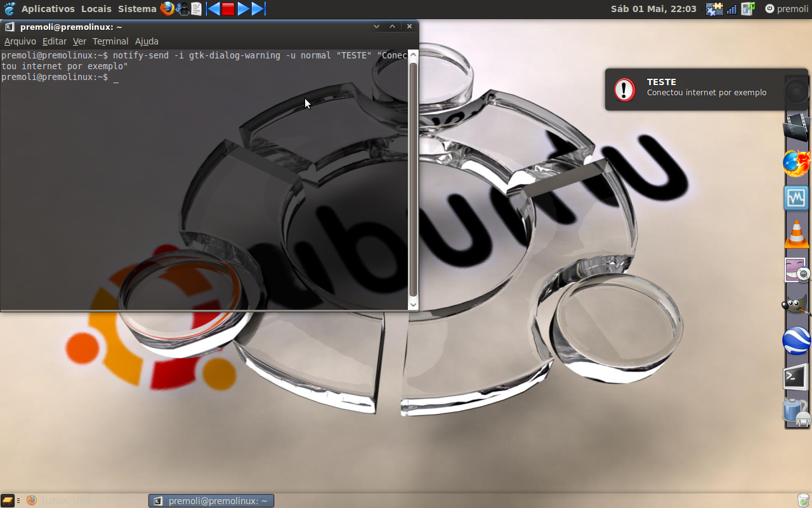Open the system monitor icon in dock
The height and width of the screenshot is (508, 812).
pos(796,198)
